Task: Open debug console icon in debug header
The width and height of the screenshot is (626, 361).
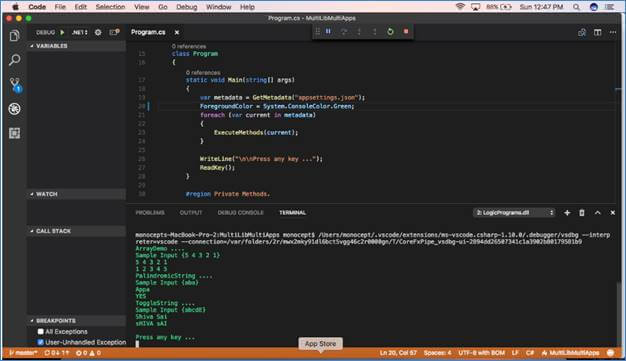Action: 114,32
